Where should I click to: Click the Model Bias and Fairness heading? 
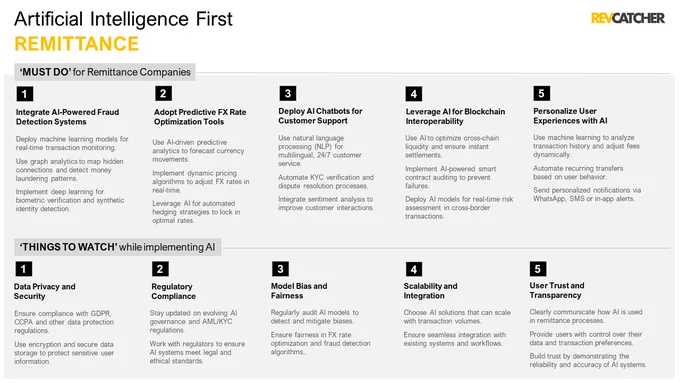tap(299, 291)
